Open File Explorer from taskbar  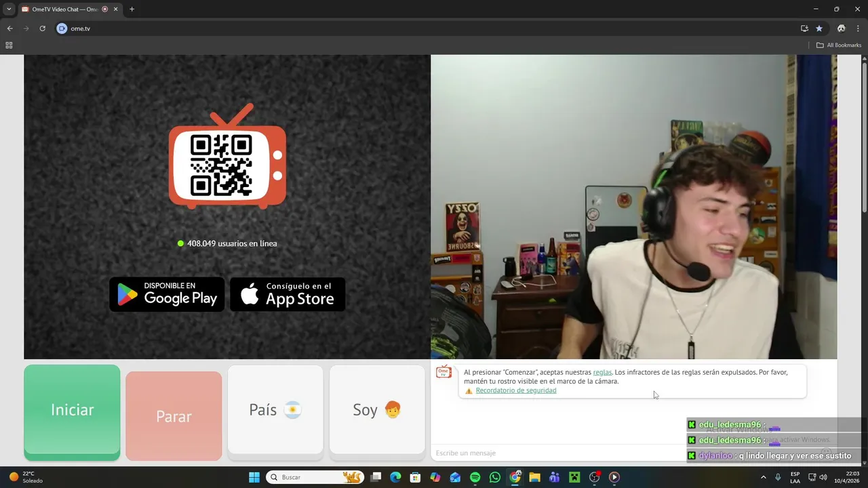(x=534, y=477)
